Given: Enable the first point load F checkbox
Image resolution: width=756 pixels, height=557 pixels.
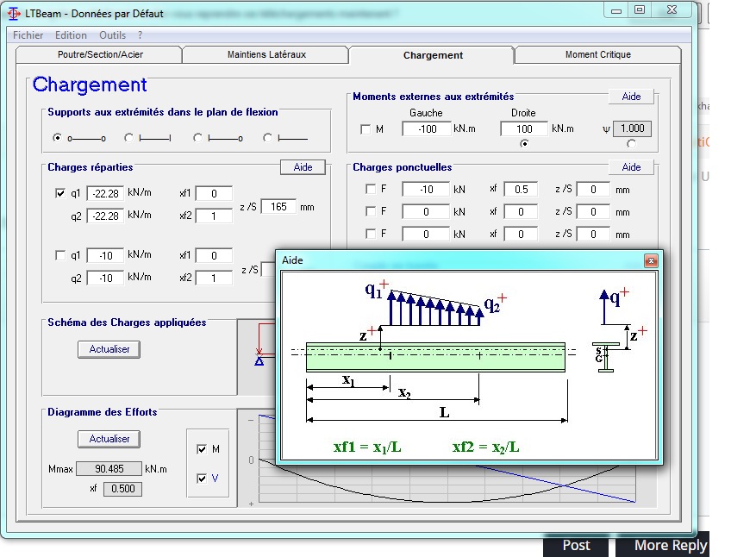Looking at the screenshot, I should tap(371, 189).
